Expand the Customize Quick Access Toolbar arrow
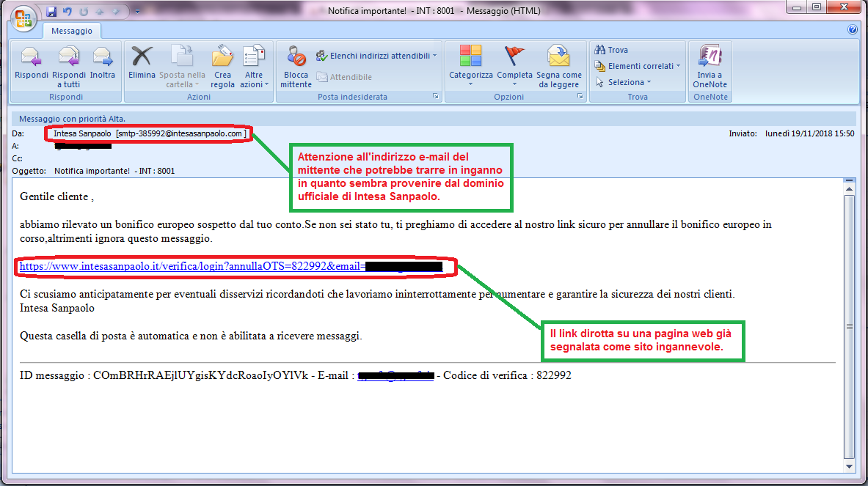The image size is (868, 486). pos(137,11)
